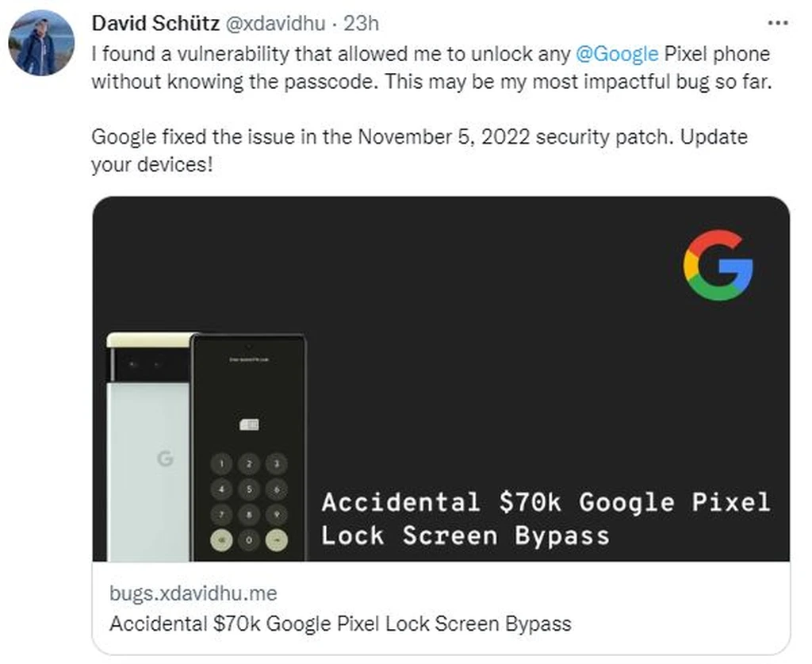The height and width of the screenshot is (664, 812).
Task: Click the 23h timestamp
Action: [x=362, y=23]
